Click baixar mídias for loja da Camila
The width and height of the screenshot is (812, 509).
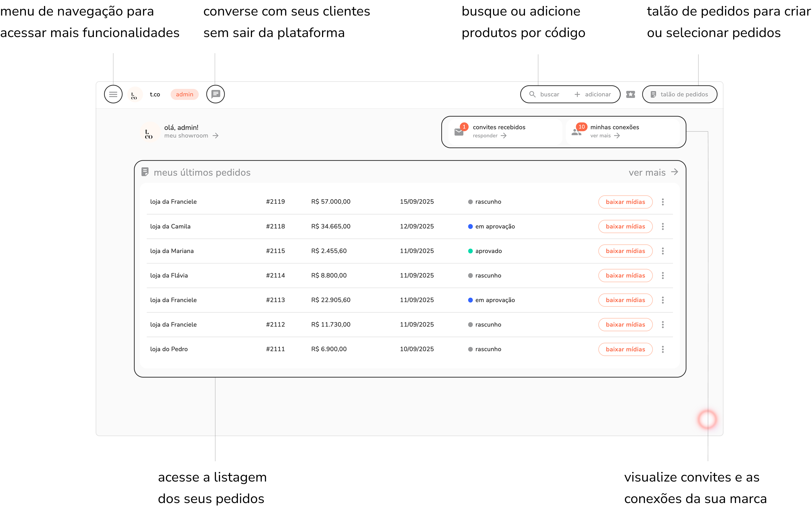coord(625,226)
